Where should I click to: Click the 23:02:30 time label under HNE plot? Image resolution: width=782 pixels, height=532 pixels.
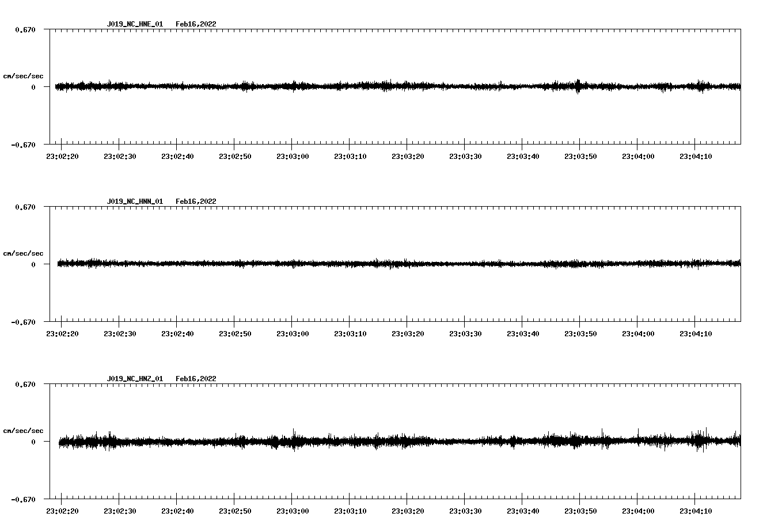[120, 156]
